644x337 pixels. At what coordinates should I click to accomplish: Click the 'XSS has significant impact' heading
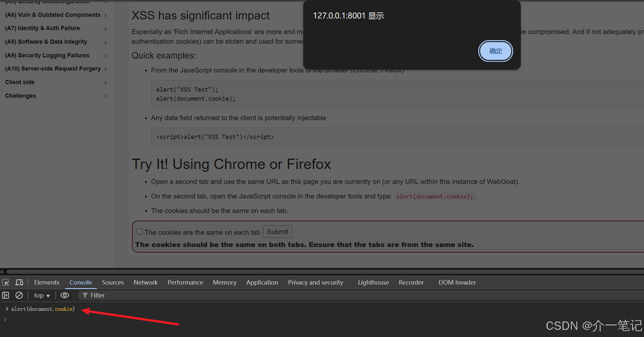click(x=200, y=16)
